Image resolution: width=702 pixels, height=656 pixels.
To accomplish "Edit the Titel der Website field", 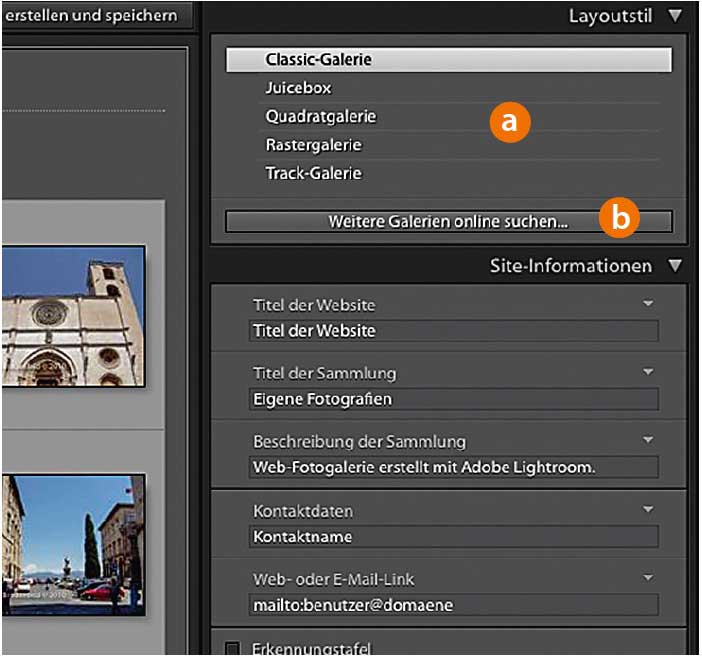I will (x=454, y=331).
